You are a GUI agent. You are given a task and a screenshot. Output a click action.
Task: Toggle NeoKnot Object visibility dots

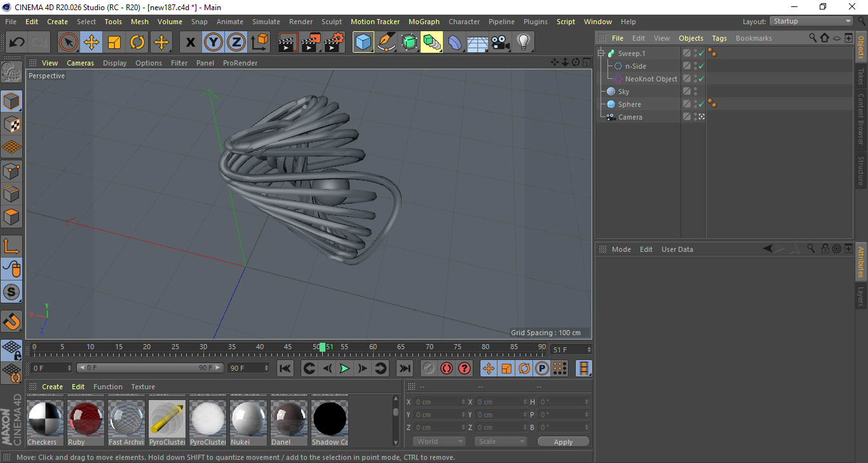click(x=695, y=79)
